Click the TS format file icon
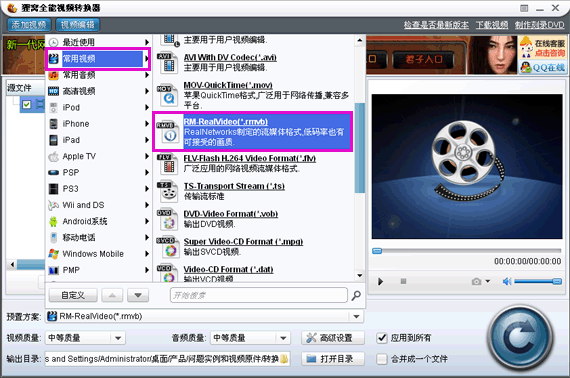Image resolution: width=570 pixels, height=378 pixels. (168, 191)
